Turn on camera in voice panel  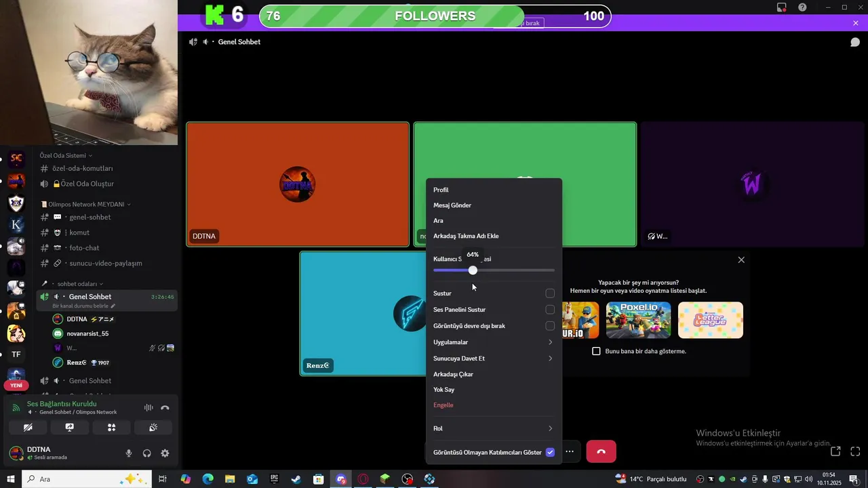coord(28,428)
